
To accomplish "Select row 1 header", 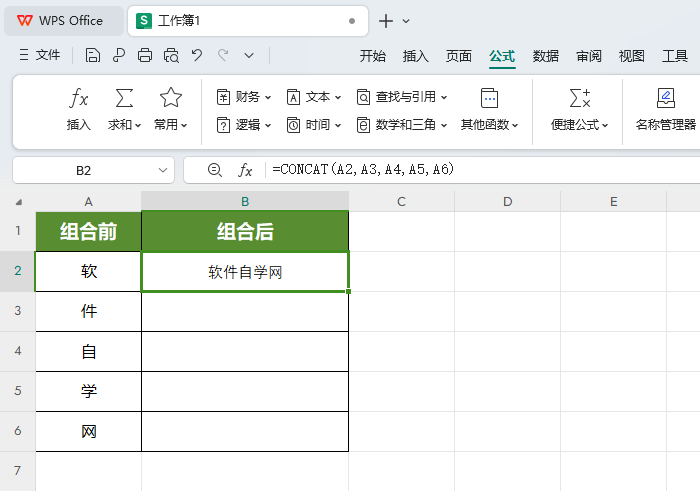I will [18, 231].
